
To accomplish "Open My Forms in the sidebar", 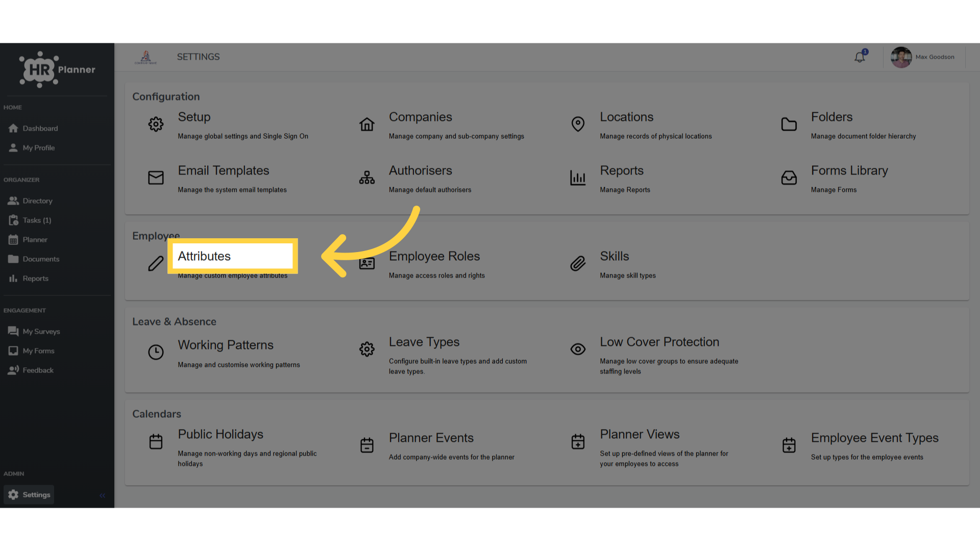I will pos(31,351).
